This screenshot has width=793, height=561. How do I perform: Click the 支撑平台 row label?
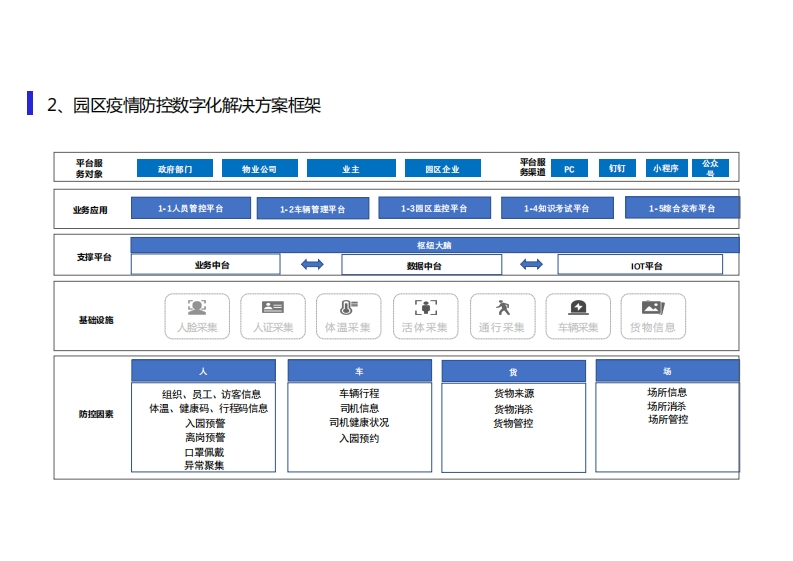pos(94,257)
